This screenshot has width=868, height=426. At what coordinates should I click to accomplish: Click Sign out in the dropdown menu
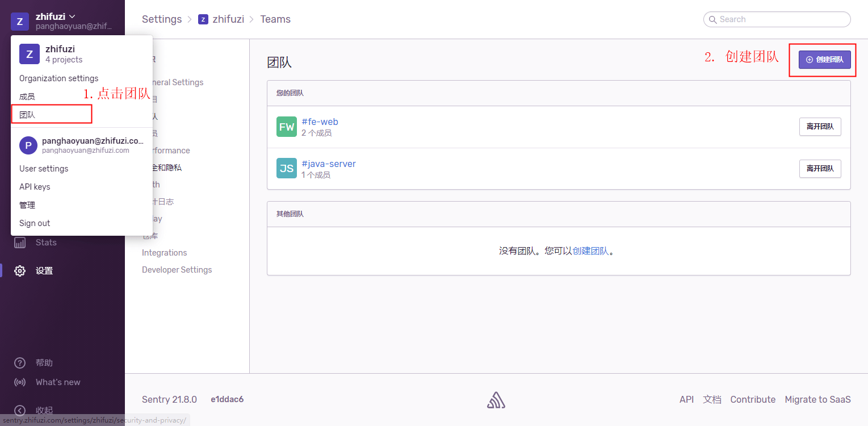tap(35, 223)
